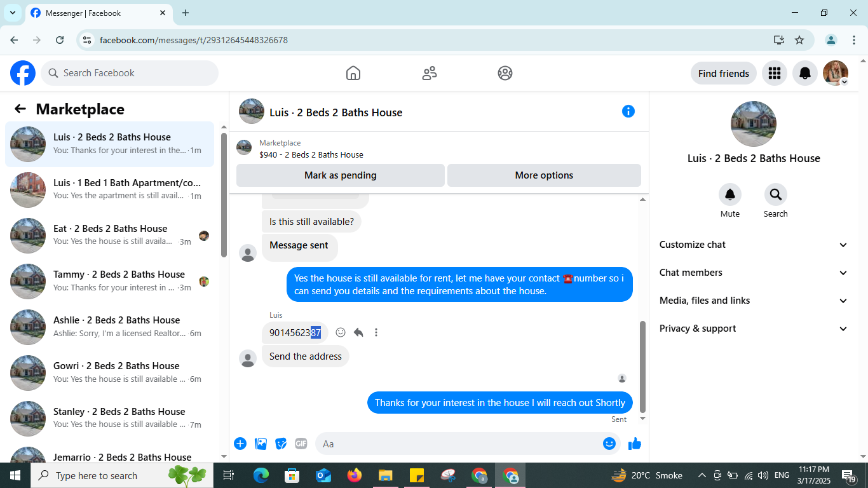The width and height of the screenshot is (868, 488).
Task: View site information icon beside the URL
Action: click(87, 40)
